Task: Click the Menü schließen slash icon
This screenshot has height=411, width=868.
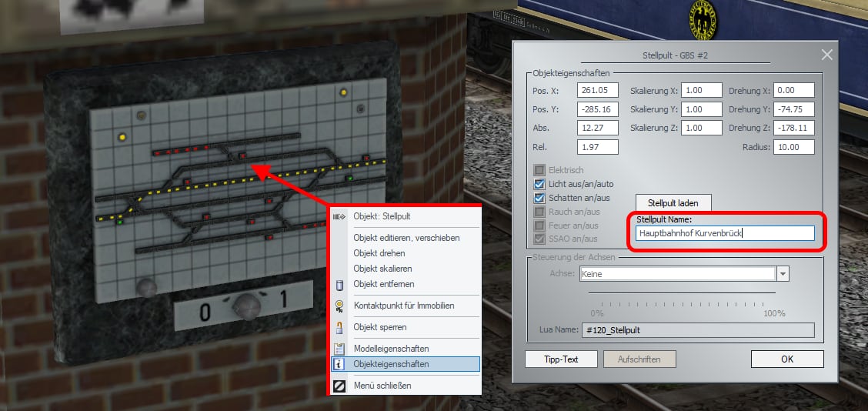Action: point(340,386)
